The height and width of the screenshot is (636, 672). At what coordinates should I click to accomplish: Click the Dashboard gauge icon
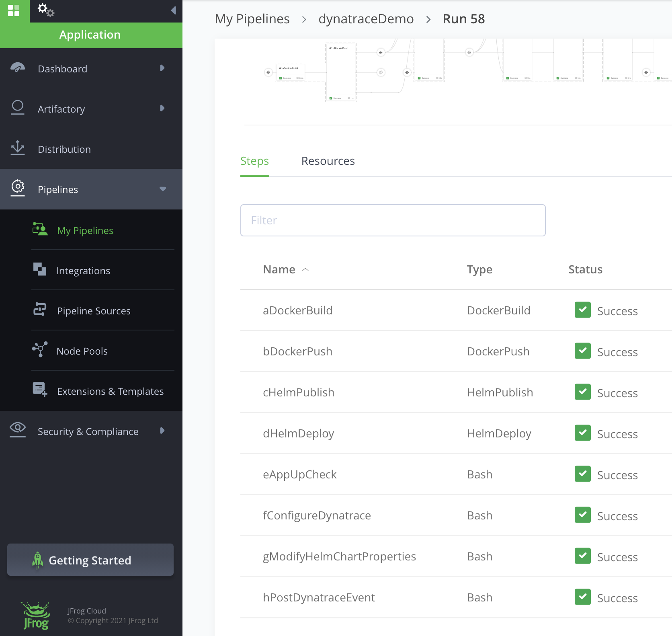[18, 68]
